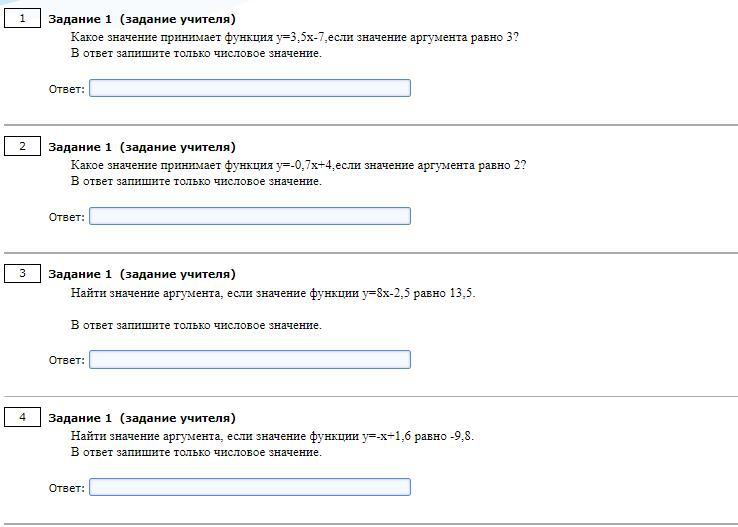Click the answer field for question 2
The width and height of the screenshot is (738, 527).
pos(249,216)
